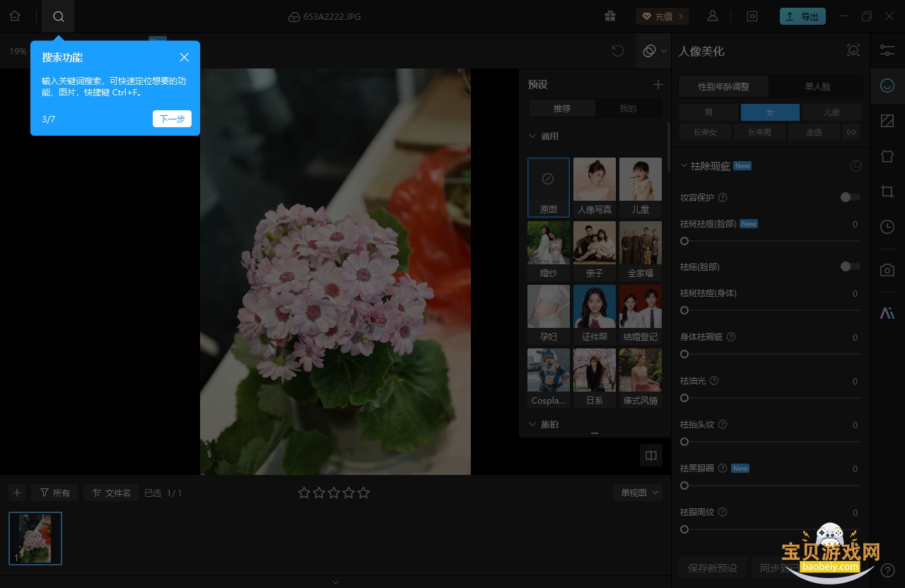Open the crop tool in sidebar
The image size is (905, 588).
[x=887, y=191]
